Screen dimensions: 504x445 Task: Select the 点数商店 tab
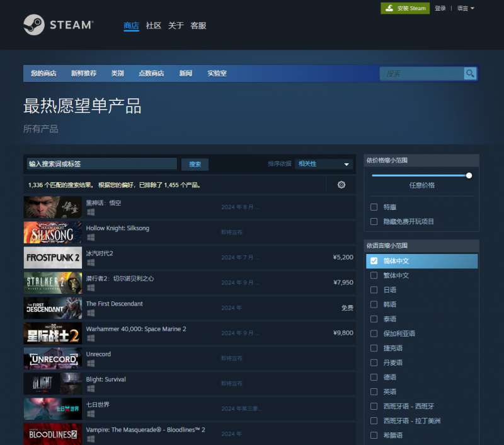point(151,74)
